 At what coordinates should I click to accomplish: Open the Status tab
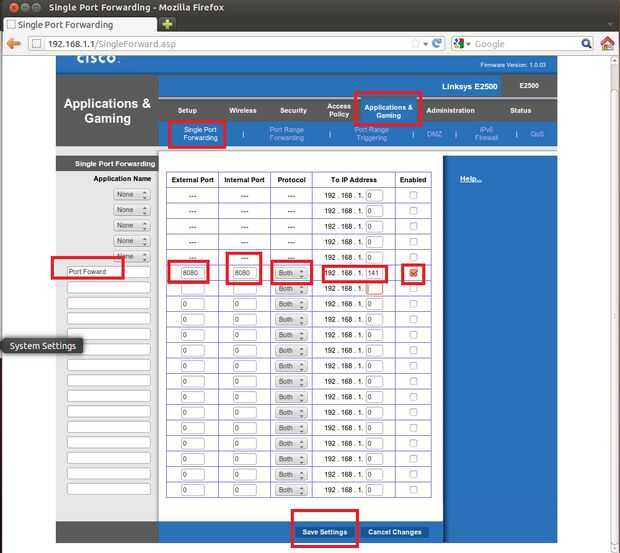[x=520, y=110]
